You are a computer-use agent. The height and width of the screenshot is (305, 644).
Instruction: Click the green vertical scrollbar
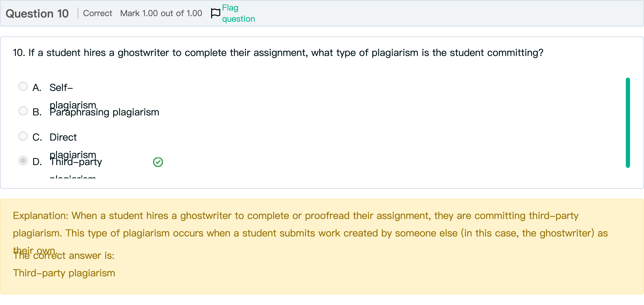coord(628,123)
